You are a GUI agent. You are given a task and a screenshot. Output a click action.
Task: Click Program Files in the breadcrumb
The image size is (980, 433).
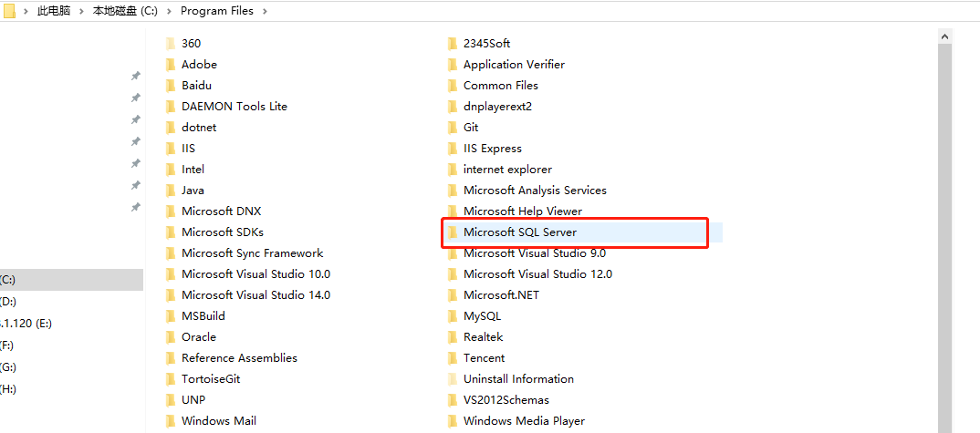point(217,11)
